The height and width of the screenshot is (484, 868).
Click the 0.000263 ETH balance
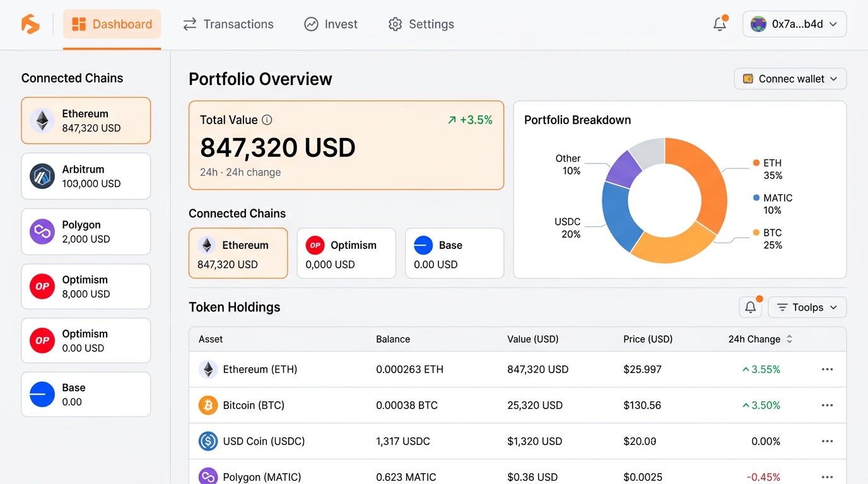pyautogui.click(x=409, y=369)
